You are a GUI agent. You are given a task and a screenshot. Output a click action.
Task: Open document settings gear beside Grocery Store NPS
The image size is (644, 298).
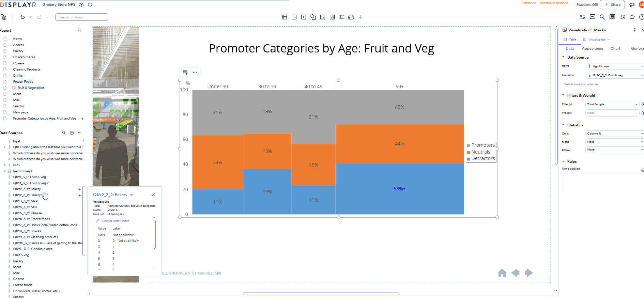(x=81, y=5)
